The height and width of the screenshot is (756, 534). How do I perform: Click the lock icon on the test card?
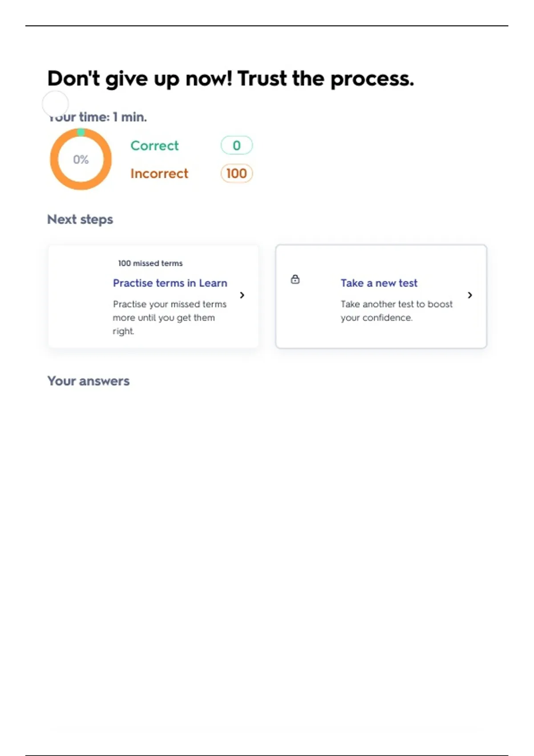click(x=295, y=279)
